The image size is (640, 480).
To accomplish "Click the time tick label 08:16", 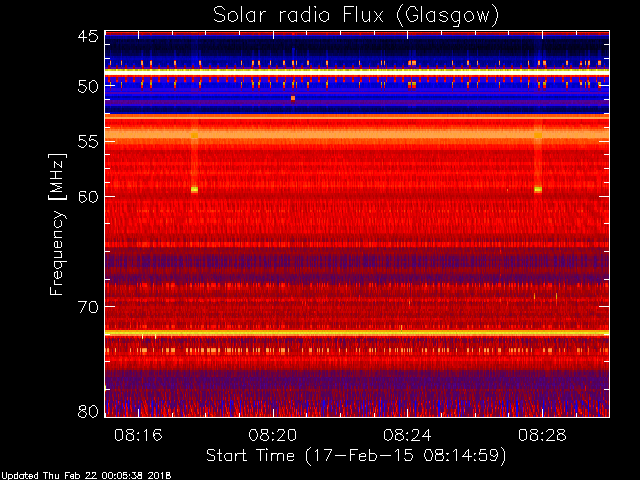I will click(x=138, y=435).
